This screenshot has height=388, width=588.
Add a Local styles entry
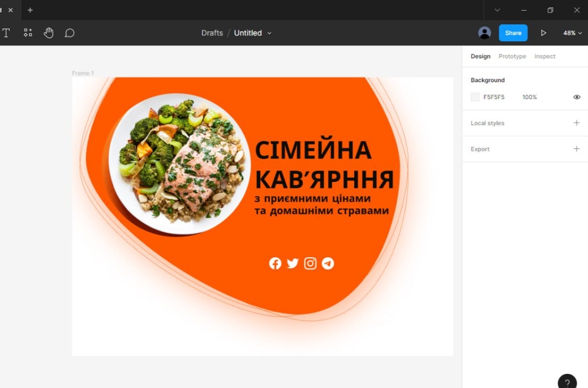coord(576,123)
